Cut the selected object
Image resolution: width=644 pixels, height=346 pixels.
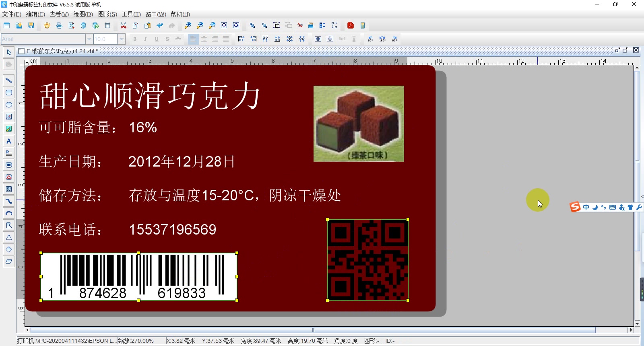[x=124, y=25]
